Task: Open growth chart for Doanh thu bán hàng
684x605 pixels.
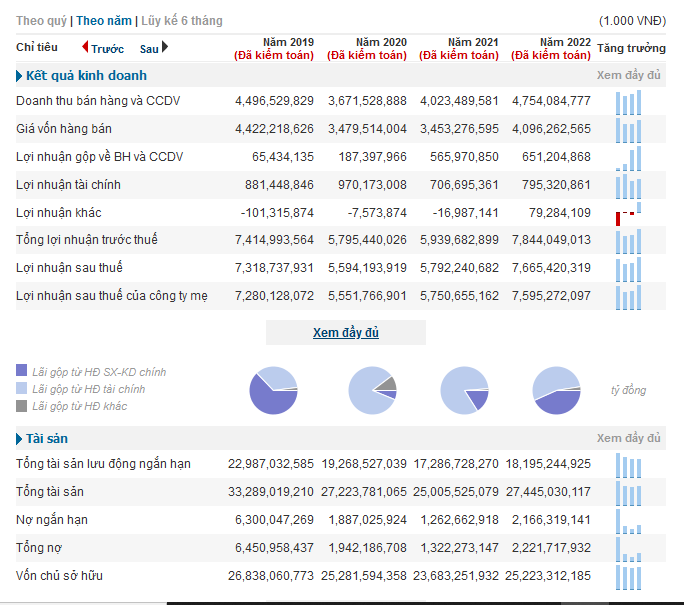Action: coord(628,103)
